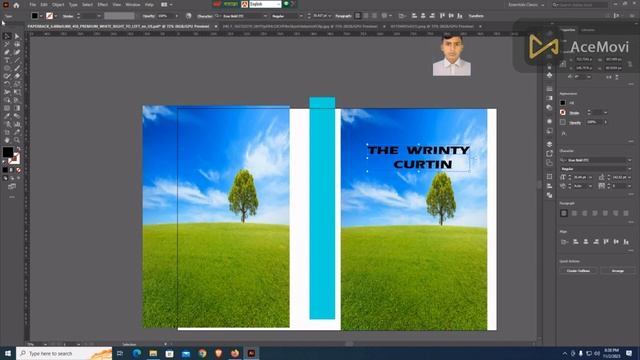Image resolution: width=640 pixels, height=360 pixels.
Task: Toggle constrain width and height proportions link
Action: point(630,64)
